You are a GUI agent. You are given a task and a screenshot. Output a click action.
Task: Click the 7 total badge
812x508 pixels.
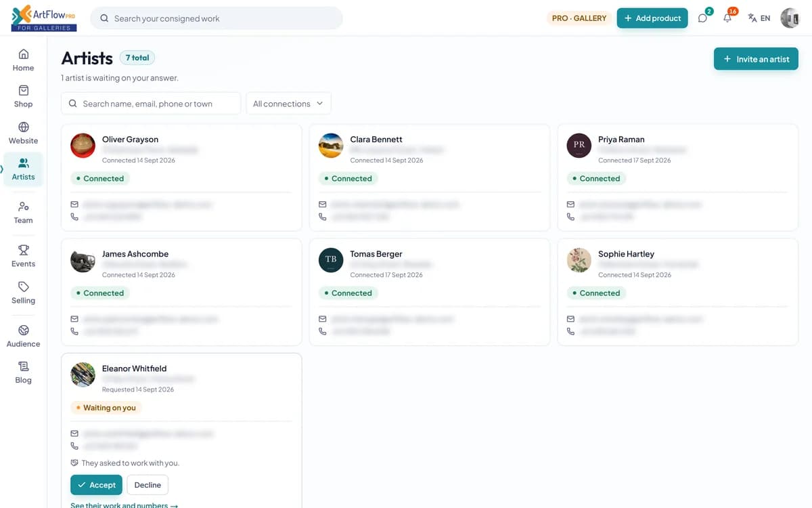pos(137,58)
